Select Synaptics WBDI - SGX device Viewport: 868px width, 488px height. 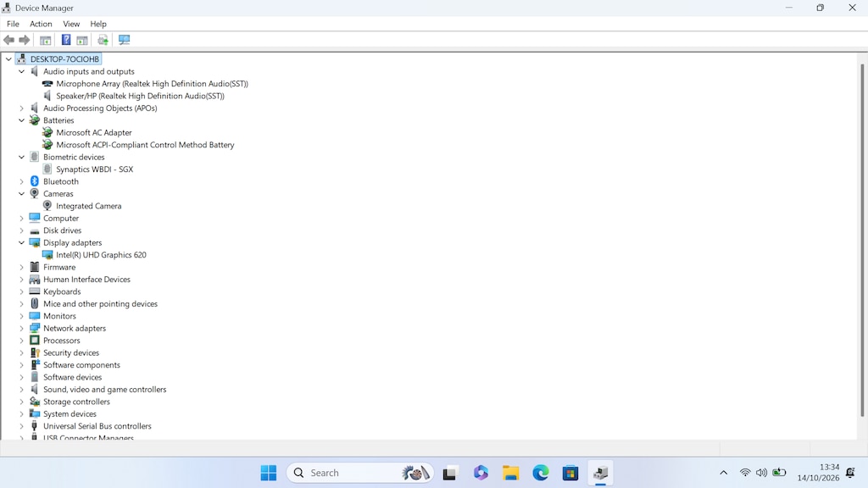click(95, 169)
